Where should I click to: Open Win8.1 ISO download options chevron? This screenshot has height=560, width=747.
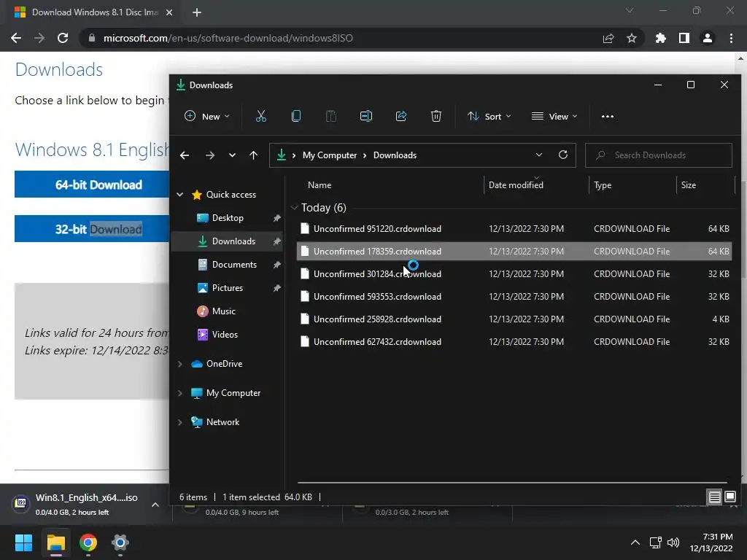coord(155,505)
